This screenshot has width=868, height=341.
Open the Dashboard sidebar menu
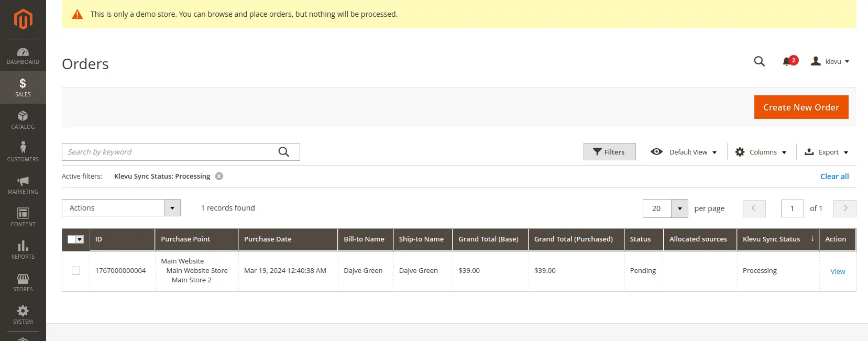(x=23, y=56)
